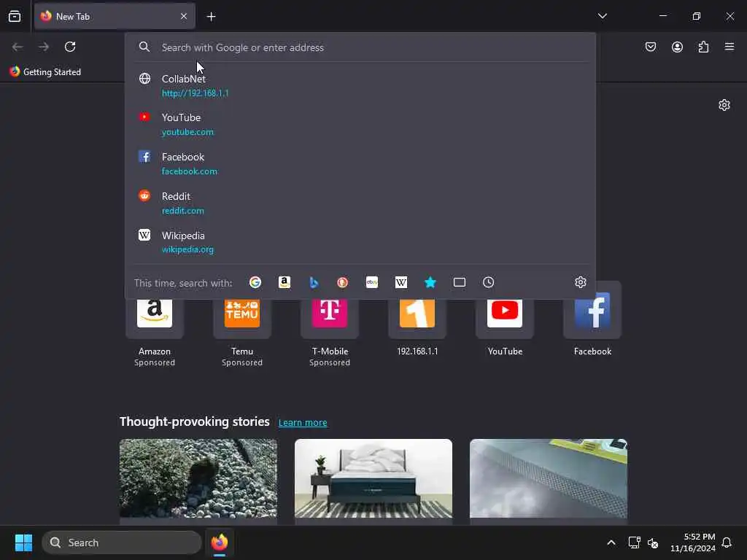Screen dimensions: 747x560
Task: Open the application hamburger menu
Action: point(729,47)
